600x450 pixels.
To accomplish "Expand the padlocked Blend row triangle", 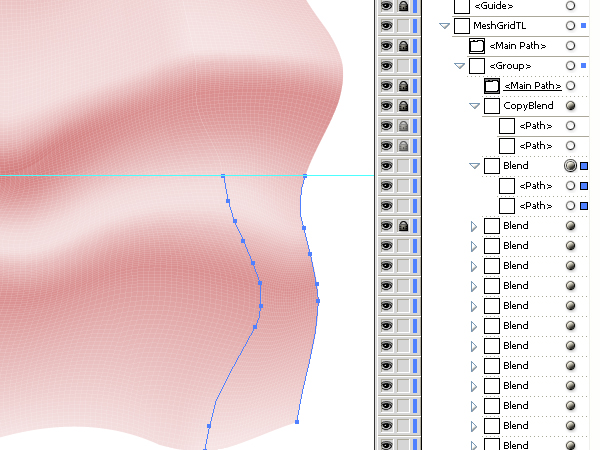I will 474,226.
